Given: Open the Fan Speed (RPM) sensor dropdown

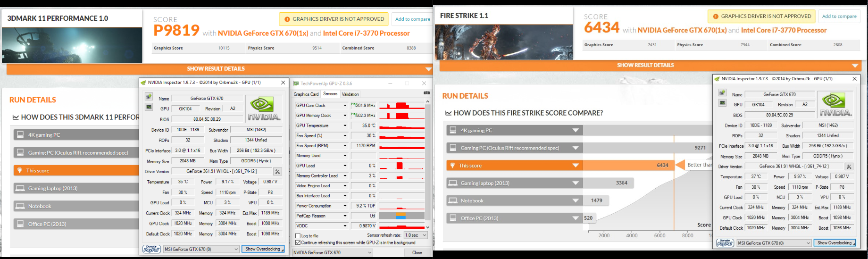Looking at the screenshot, I should [345, 146].
